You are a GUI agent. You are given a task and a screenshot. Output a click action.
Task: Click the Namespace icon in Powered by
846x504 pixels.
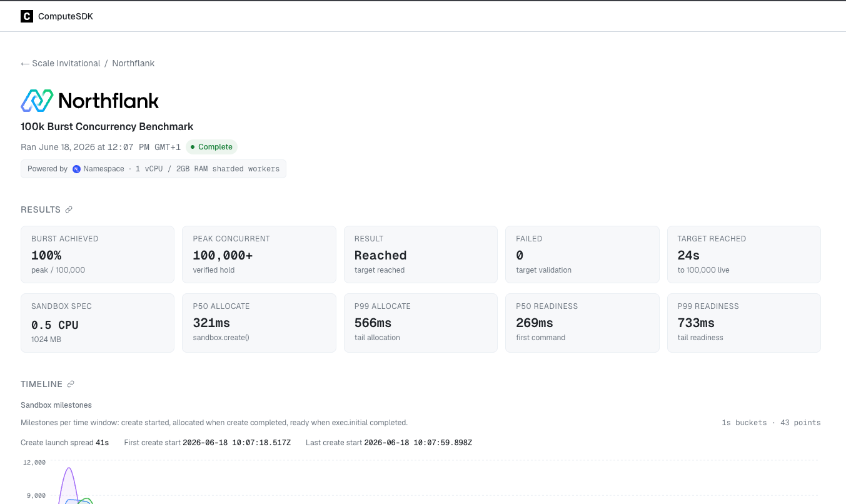pyautogui.click(x=76, y=169)
